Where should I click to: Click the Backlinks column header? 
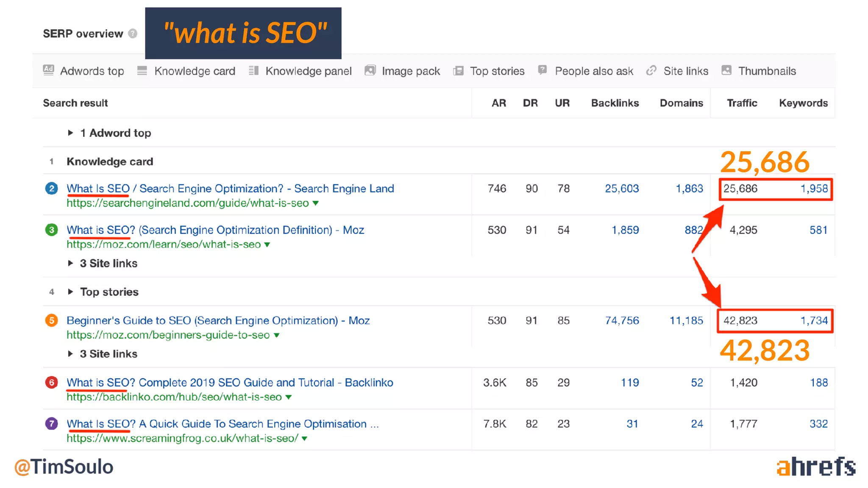pos(615,103)
